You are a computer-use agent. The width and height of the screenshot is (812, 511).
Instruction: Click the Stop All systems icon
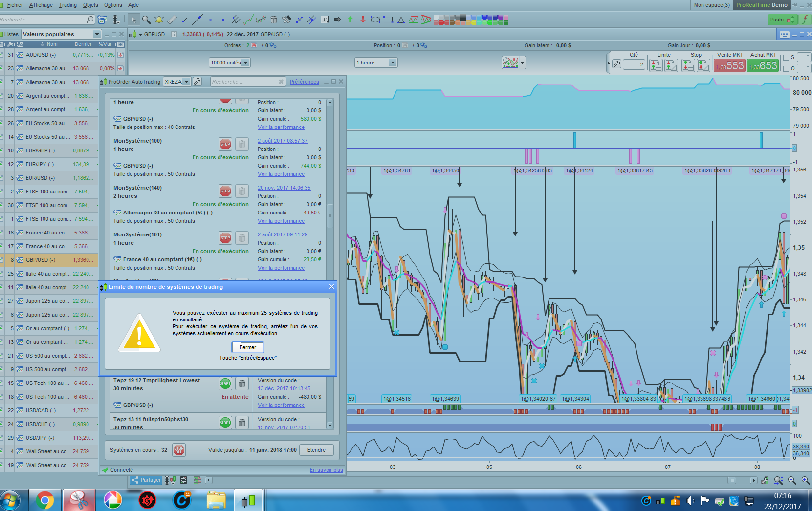click(x=178, y=450)
